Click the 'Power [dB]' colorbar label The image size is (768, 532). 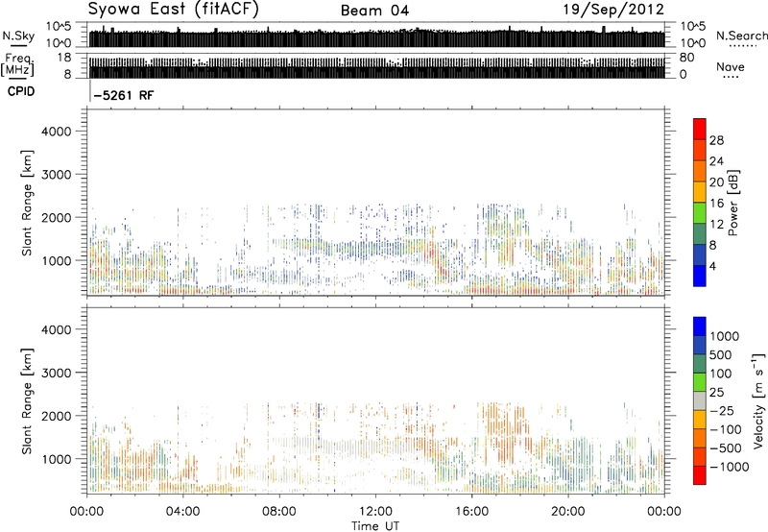click(x=733, y=203)
